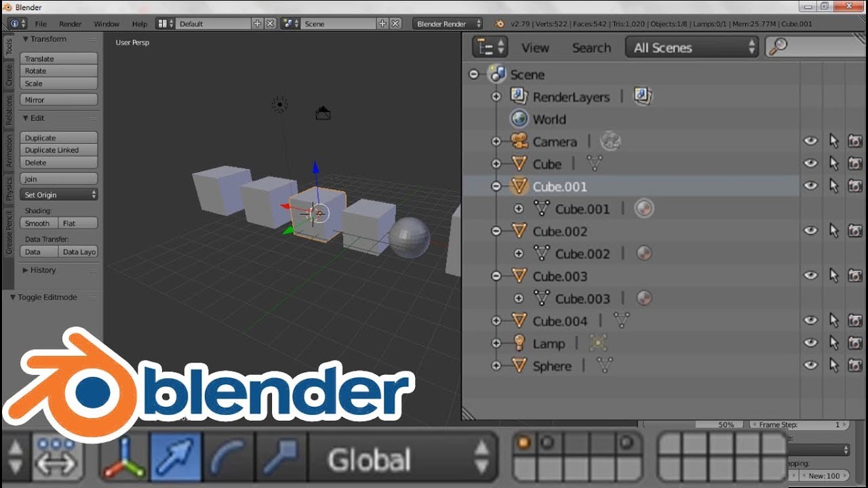Open the outliner View menu

(x=535, y=48)
